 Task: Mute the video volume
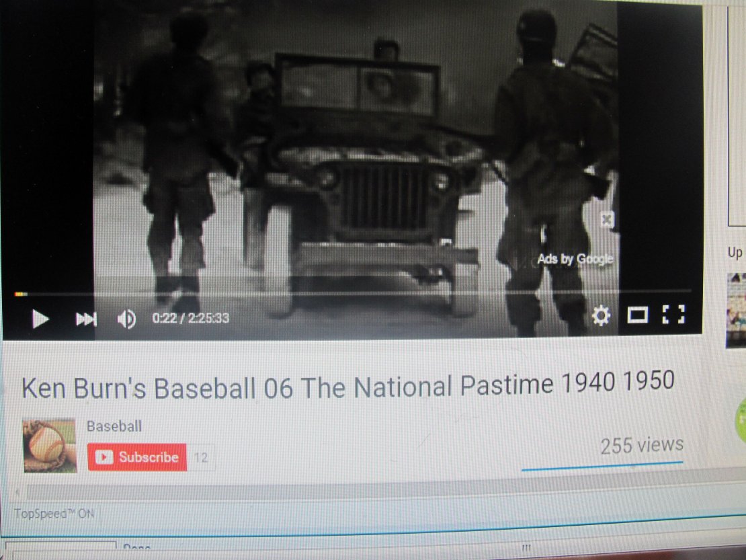(126, 319)
